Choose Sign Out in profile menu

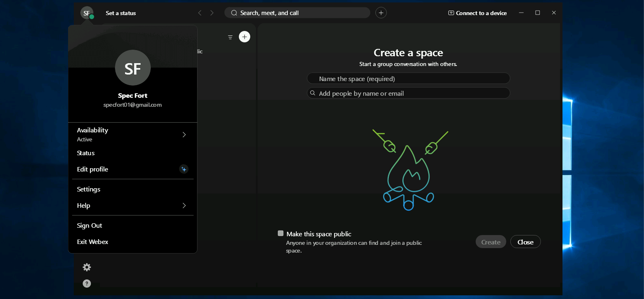pyautogui.click(x=89, y=226)
